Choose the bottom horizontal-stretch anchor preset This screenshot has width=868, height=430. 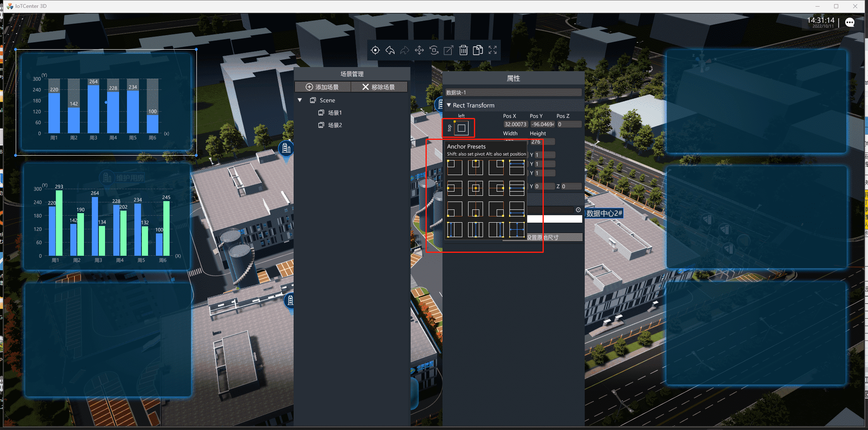[x=516, y=209]
